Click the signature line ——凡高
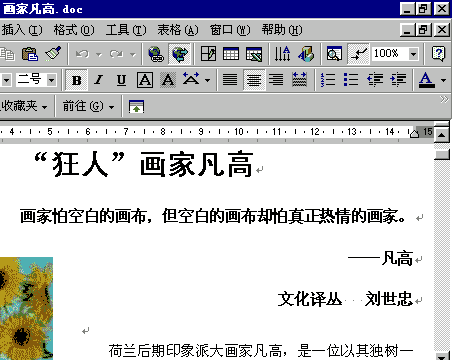This screenshot has width=452, height=360. [x=380, y=258]
